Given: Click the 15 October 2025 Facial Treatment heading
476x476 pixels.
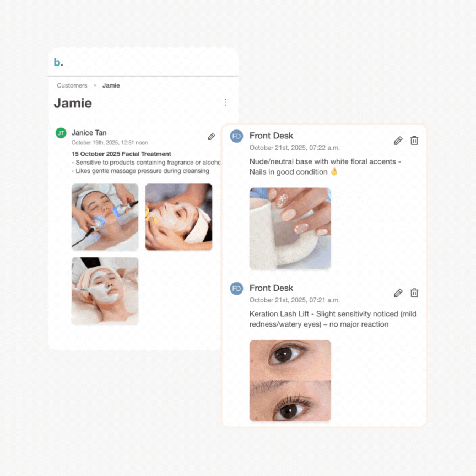Looking at the screenshot, I should 121,154.
